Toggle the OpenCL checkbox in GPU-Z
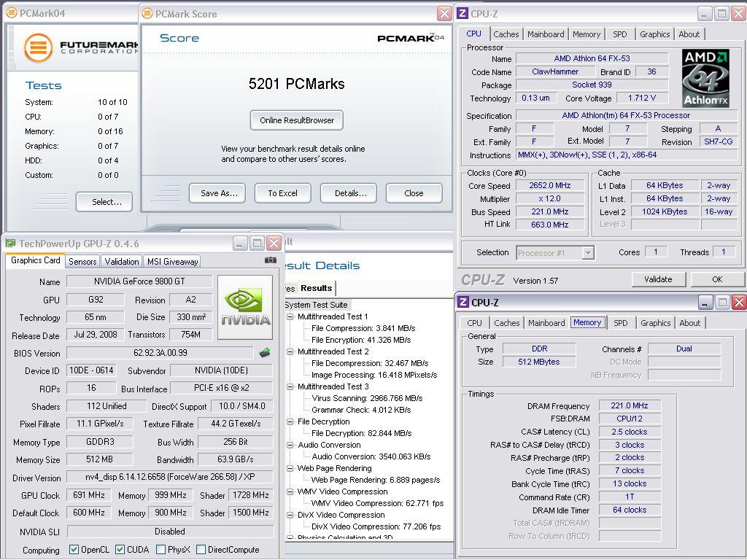The width and height of the screenshot is (747, 560). tap(74, 550)
